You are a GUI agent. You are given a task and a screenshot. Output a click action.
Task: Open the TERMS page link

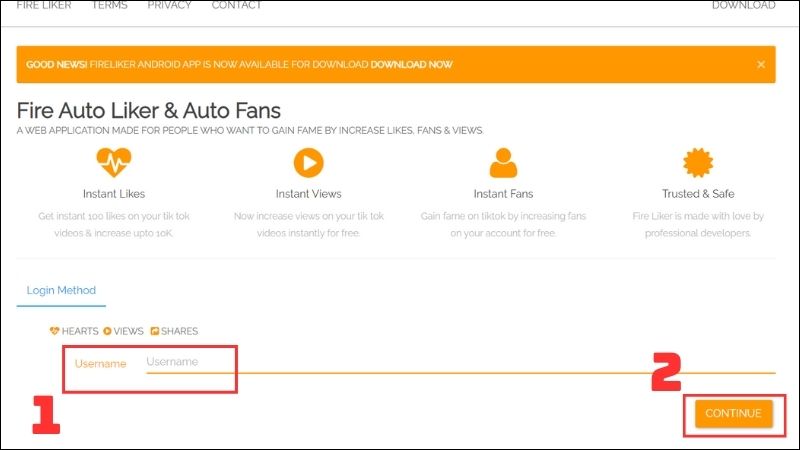109,5
